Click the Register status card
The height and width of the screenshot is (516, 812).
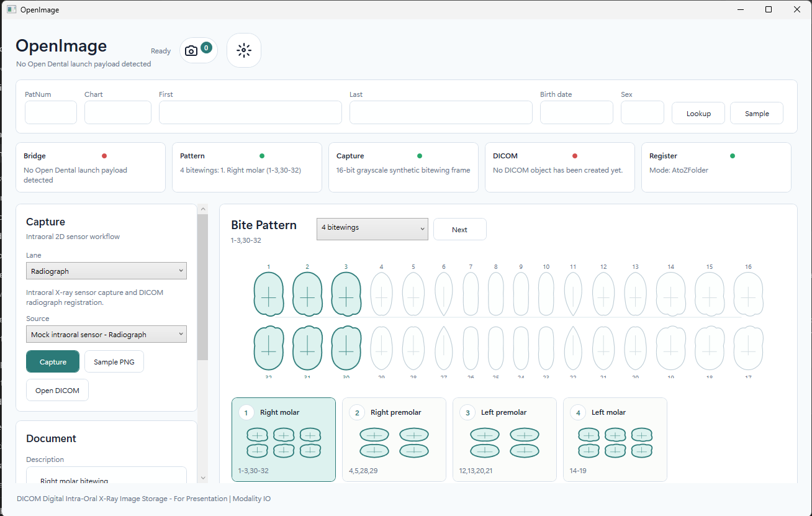click(716, 167)
